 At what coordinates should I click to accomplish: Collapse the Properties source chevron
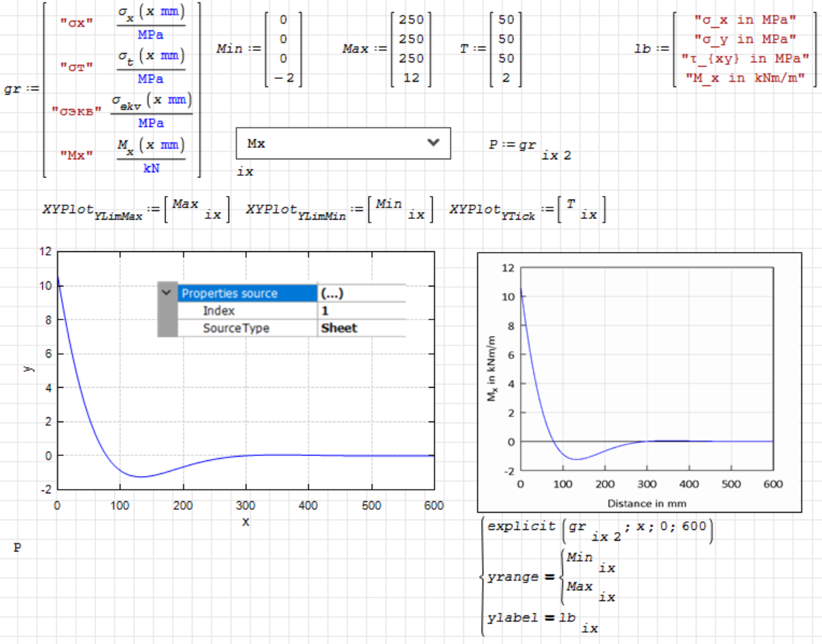(167, 293)
